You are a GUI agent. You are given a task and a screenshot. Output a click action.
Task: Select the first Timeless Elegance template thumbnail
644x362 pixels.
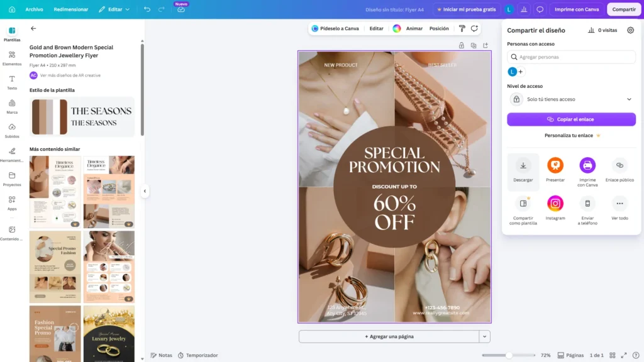click(x=55, y=192)
